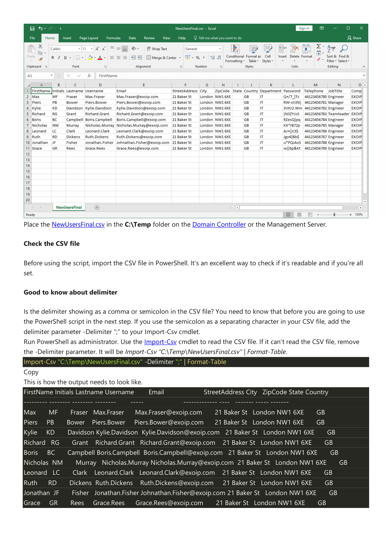Click the zoom slider in status bar
Screen dimensions: 392x554
coord(334,215)
